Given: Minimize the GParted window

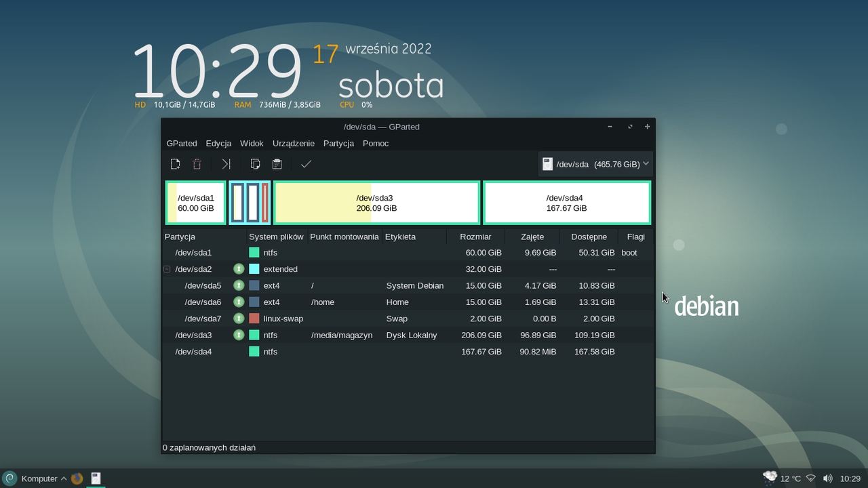Looking at the screenshot, I should coord(610,127).
